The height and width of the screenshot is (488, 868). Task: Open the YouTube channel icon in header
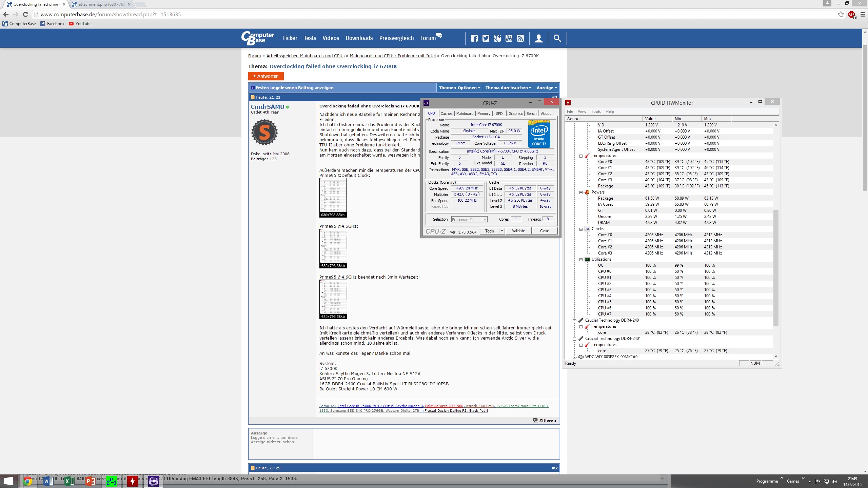pyautogui.click(x=509, y=38)
